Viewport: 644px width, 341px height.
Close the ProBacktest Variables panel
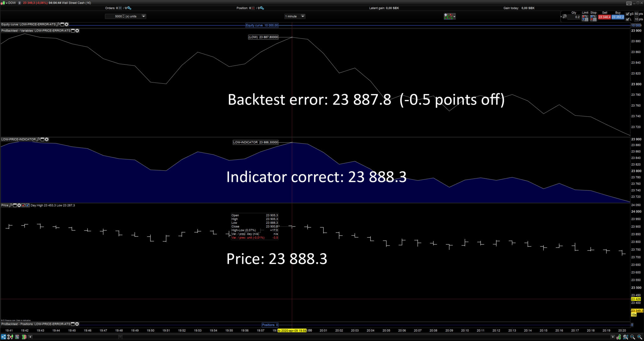[x=77, y=31]
